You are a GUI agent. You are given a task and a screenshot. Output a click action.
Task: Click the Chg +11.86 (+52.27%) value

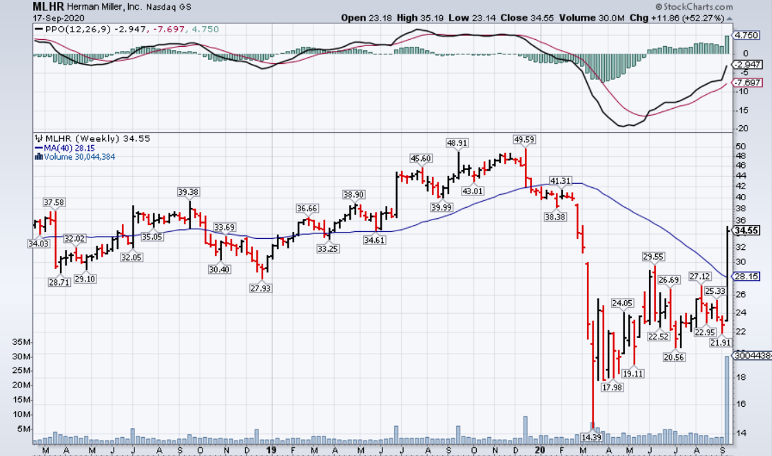click(x=677, y=18)
